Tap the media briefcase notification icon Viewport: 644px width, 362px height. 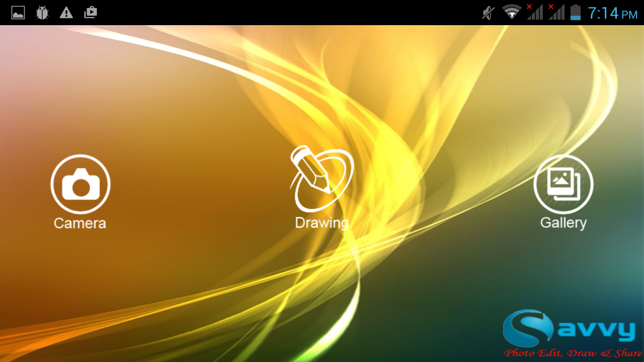tap(91, 13)
